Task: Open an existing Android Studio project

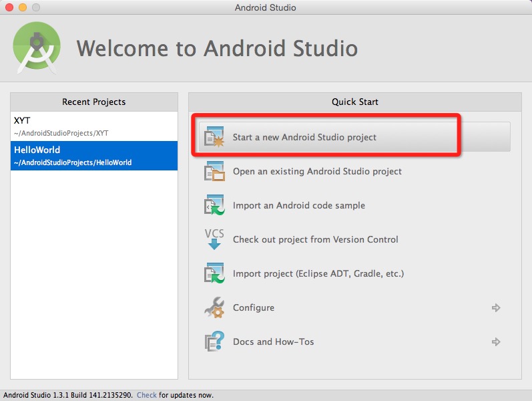Action: tap(317, 171)
